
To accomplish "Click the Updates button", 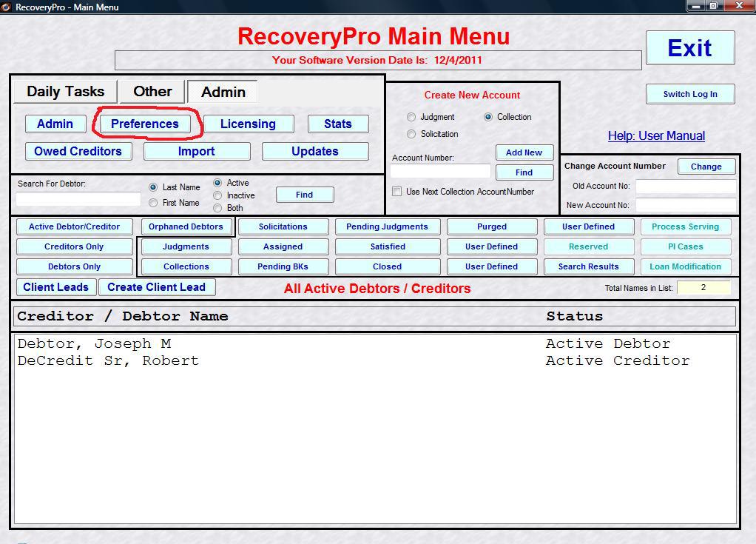I will point(315,152).
